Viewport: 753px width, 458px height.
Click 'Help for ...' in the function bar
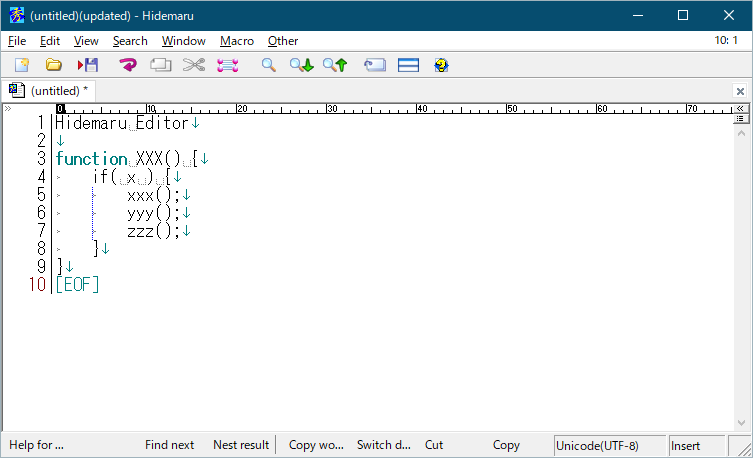tap(36, 445)
